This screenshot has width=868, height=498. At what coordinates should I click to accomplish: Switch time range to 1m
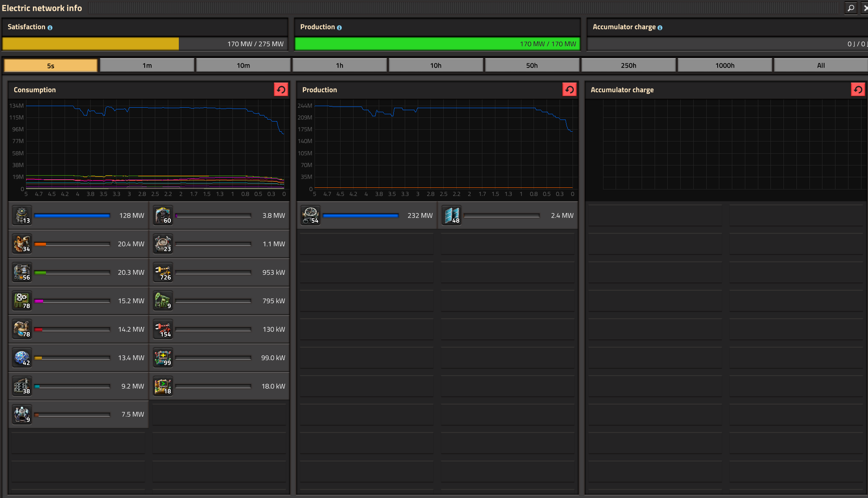coord(147,65)
